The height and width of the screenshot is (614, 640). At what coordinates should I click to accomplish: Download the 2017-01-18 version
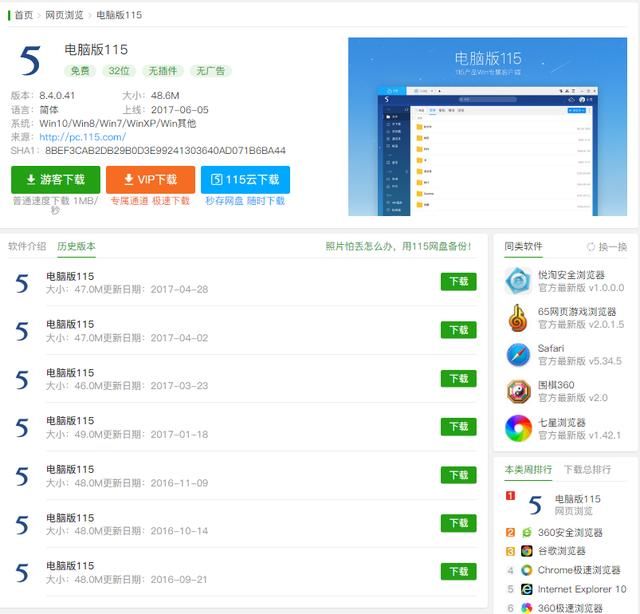pos(458,427)
